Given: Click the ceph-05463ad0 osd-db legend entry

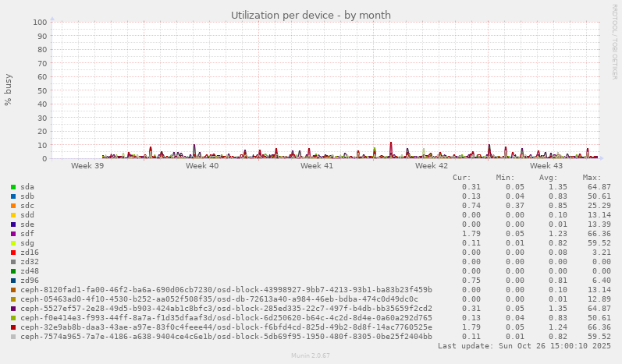Looking at the screenshot, I should pyautogui.click(x=219, y=299).
